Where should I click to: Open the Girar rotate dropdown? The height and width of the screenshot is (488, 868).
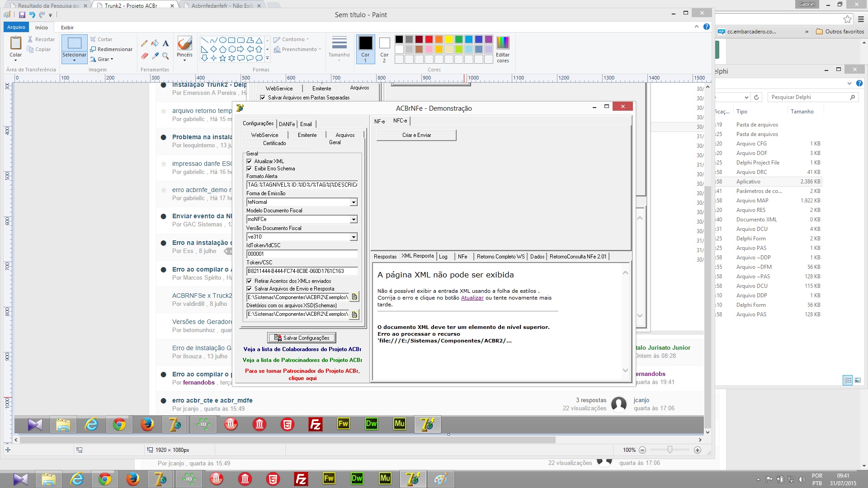tap(102, 59)
